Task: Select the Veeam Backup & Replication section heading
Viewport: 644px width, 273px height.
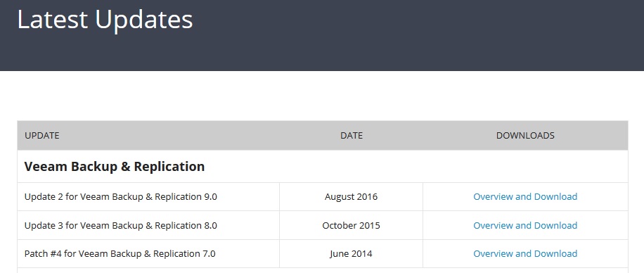Action: pos(115,167)
